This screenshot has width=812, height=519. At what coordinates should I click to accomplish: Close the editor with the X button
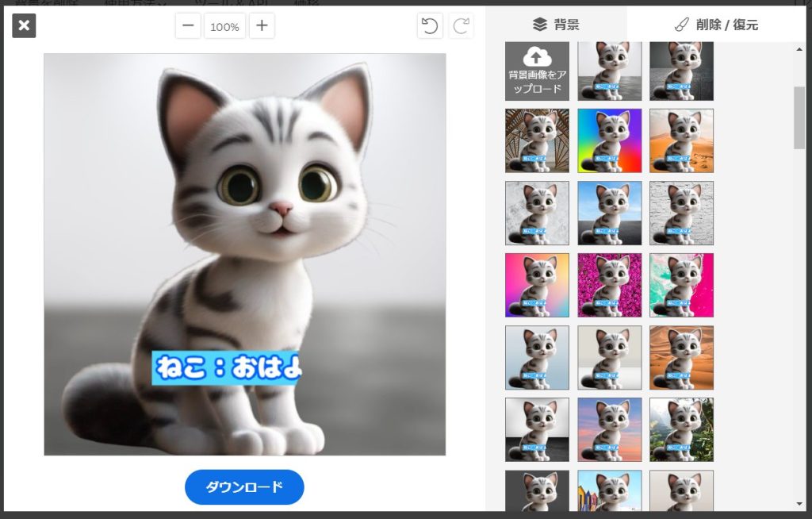tap(24, 26)
